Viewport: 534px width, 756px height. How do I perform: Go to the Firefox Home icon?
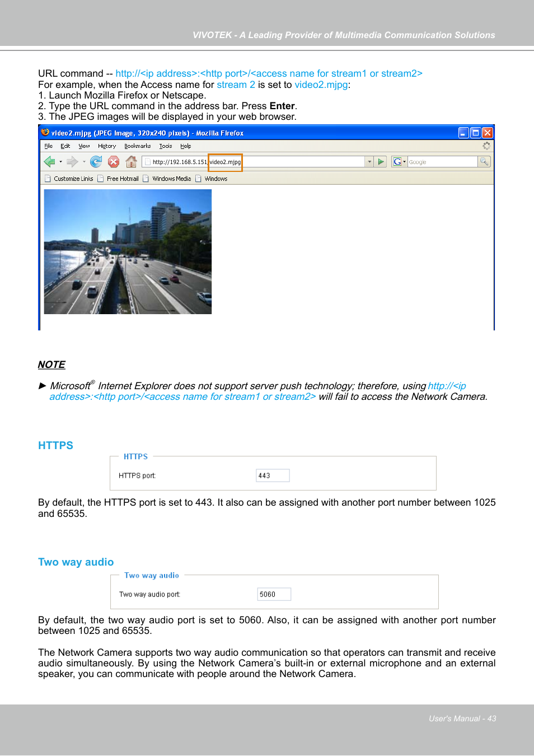click(x=132, y=162)
